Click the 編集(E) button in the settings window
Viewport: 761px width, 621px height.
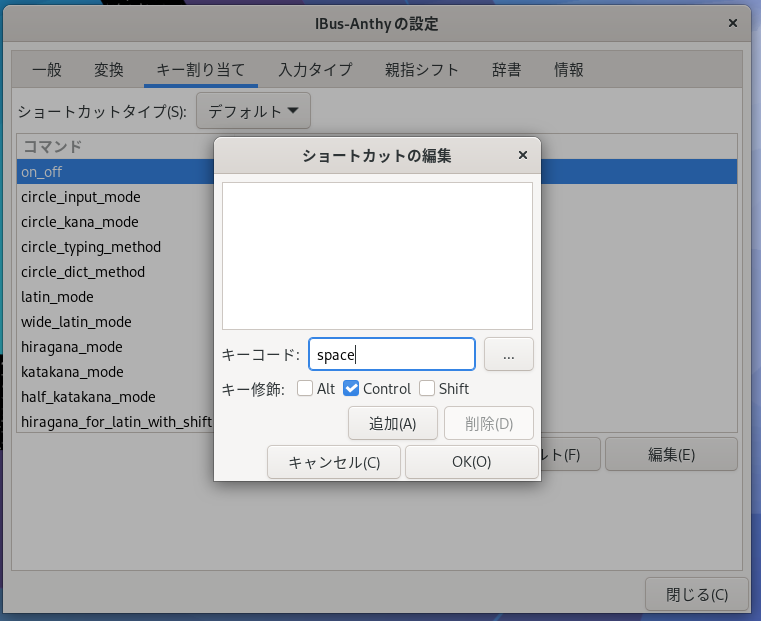[671, 454]
